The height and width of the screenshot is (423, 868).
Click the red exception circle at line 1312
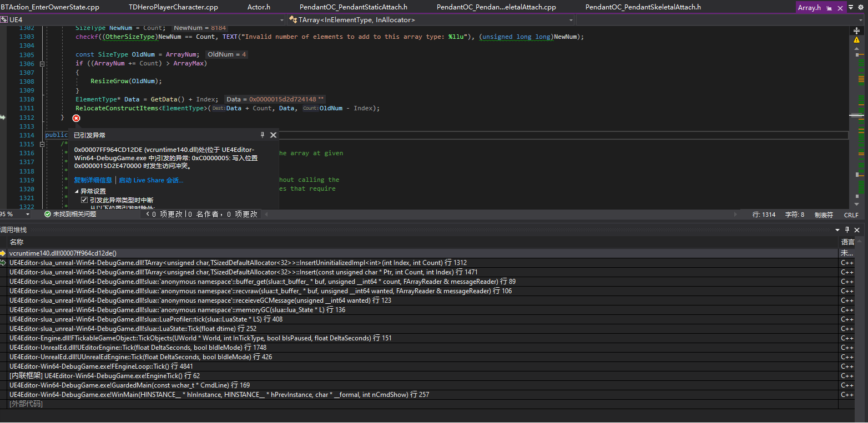coord(76,118)
